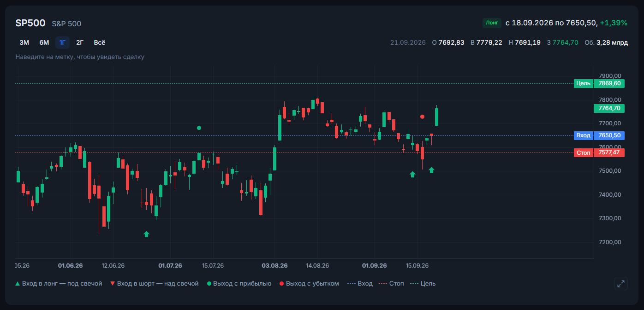644x310 pixels.
Task: Click the Вход 7650,50 price label
Action: [599, 135]
